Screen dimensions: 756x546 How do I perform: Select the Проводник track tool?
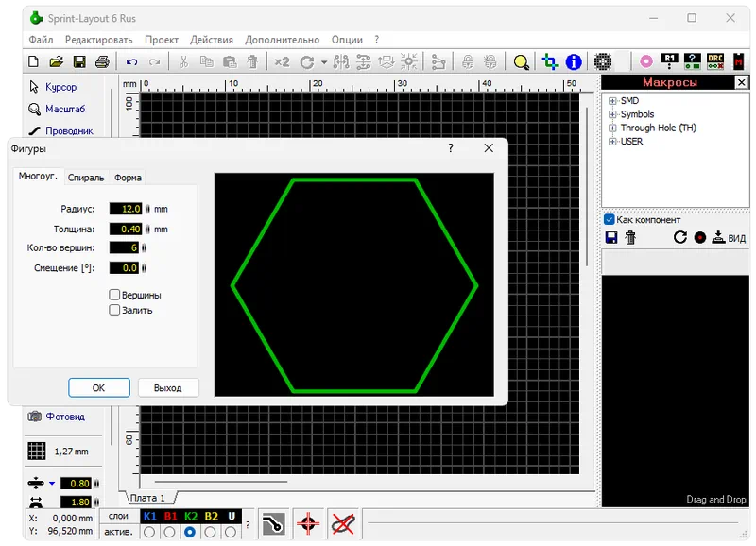[x=60, y=130]
